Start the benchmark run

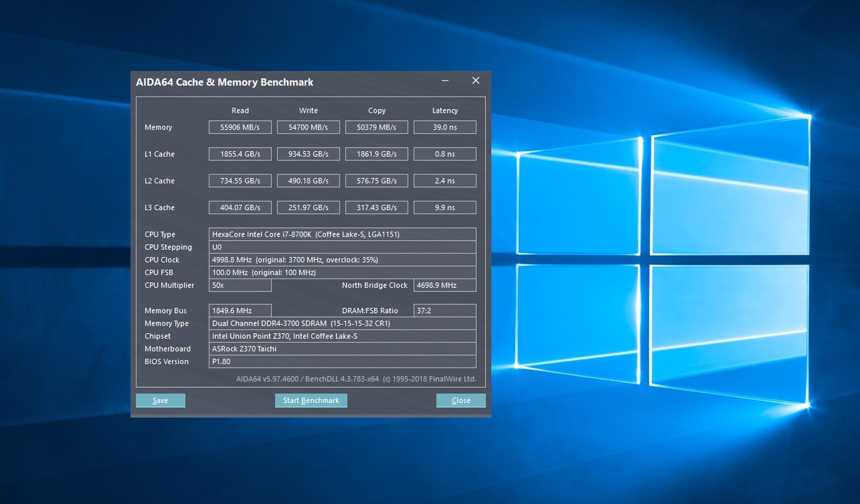click(x=311, y=400)
